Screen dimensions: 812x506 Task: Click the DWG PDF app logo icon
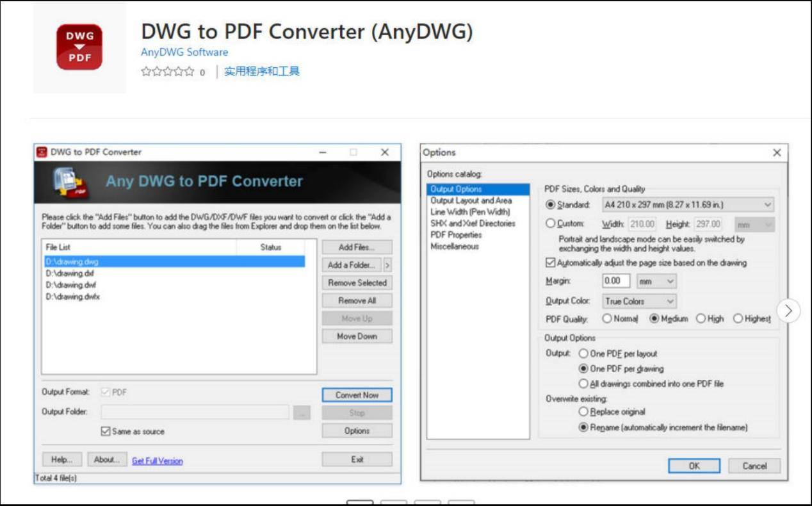point(79,47)
